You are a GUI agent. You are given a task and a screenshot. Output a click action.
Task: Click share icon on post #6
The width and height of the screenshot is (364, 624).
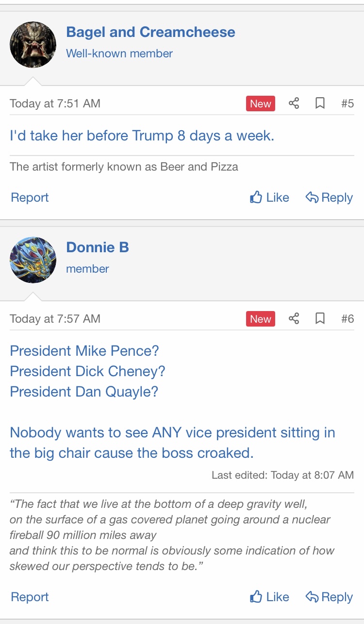pyautogui.click(x=294, y=319)
